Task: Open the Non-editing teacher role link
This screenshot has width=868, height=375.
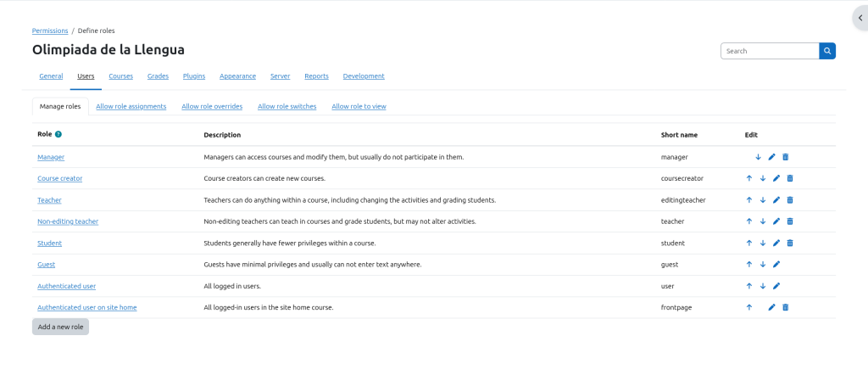Action: (x=68, y=221)
